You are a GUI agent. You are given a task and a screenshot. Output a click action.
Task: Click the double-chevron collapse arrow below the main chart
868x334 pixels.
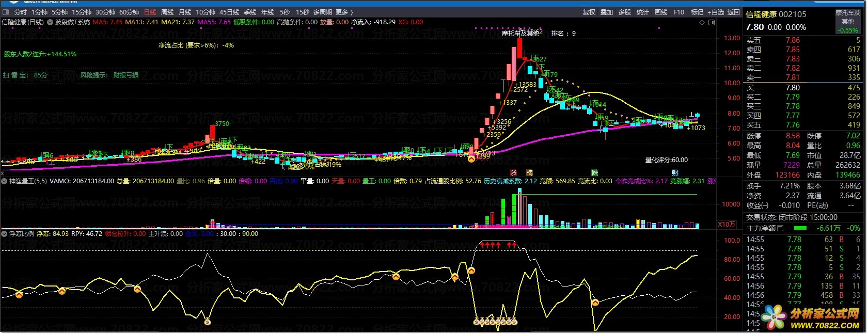pos(3,173)
